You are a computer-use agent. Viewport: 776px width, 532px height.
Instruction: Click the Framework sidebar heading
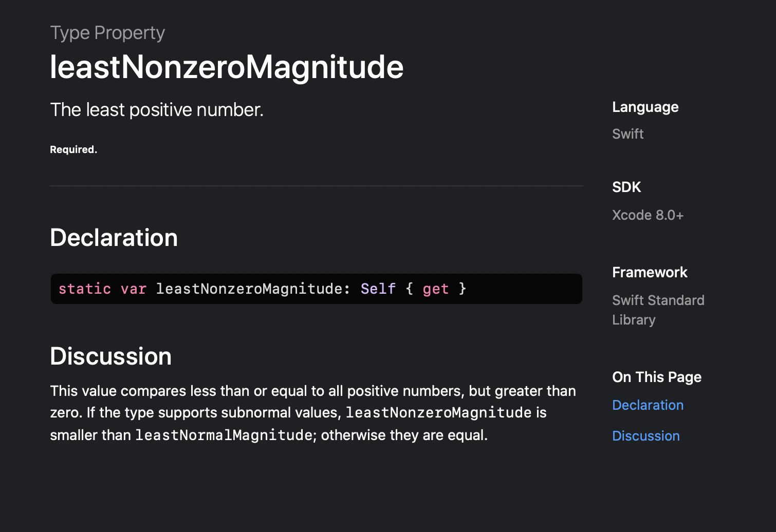tap(650, 273)
